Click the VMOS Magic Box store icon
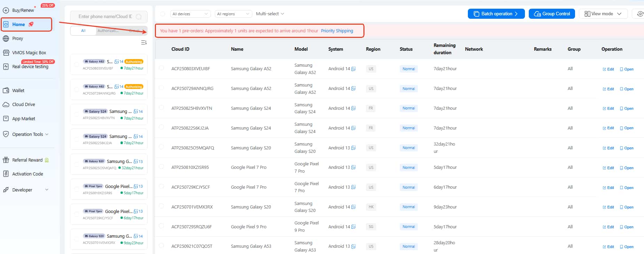 click(6, 53)
